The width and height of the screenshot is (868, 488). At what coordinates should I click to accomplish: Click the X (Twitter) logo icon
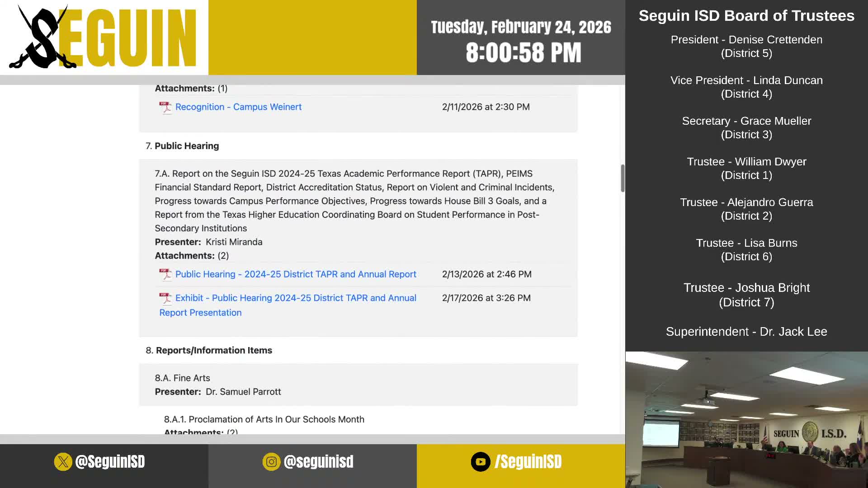pyautogui.click(x=63, y=462)
